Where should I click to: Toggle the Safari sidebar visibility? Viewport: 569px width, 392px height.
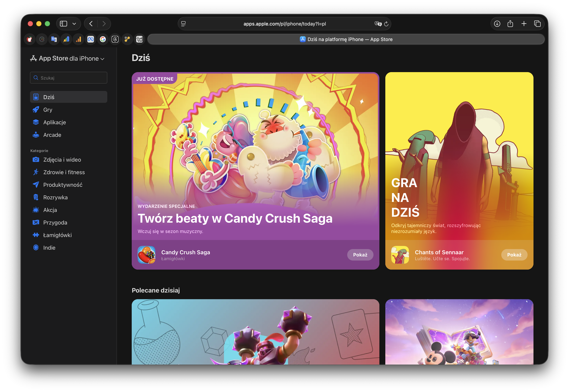63,24
